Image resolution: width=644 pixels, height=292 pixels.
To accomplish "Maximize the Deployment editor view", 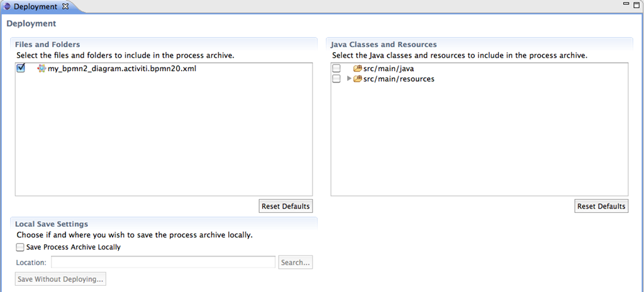I will (x=636, y=4).
